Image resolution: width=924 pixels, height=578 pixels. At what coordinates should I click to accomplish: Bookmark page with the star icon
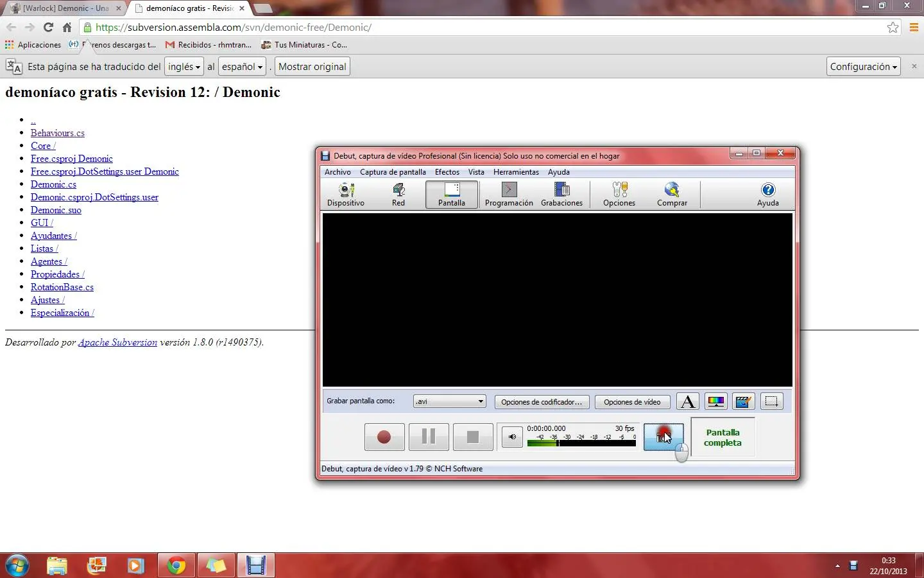coord(893,27)
